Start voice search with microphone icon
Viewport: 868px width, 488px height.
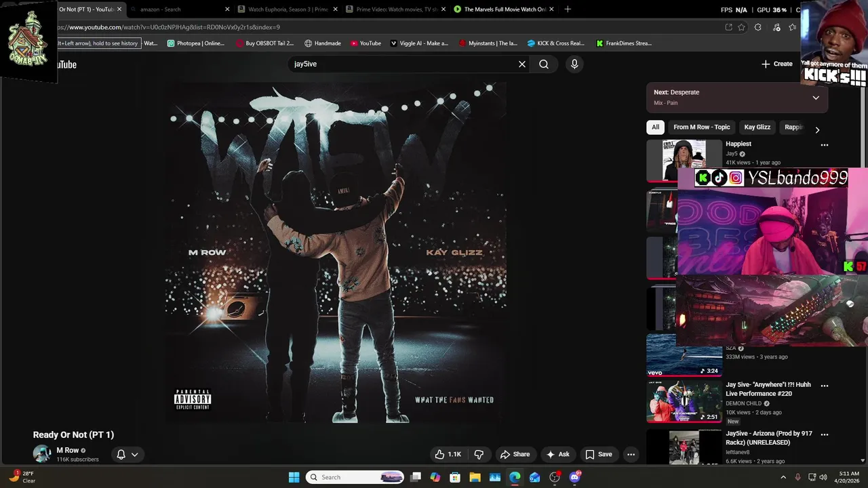point(574,64)
